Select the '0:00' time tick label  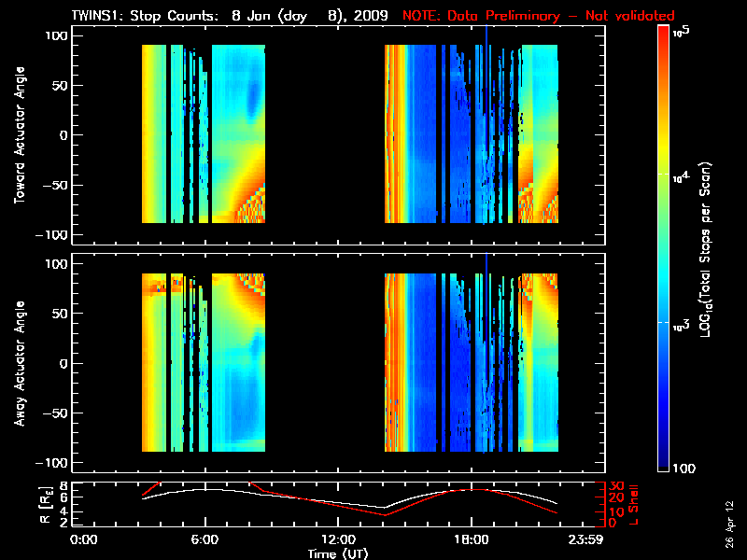point(83,539)
